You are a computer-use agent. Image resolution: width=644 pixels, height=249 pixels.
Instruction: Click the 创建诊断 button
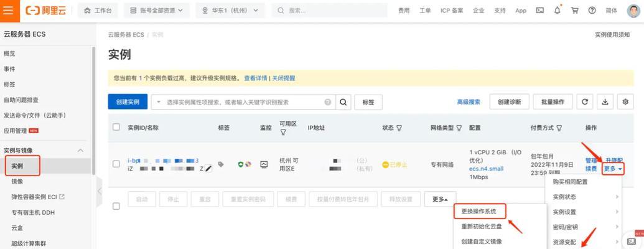click(x=509, y=102)
